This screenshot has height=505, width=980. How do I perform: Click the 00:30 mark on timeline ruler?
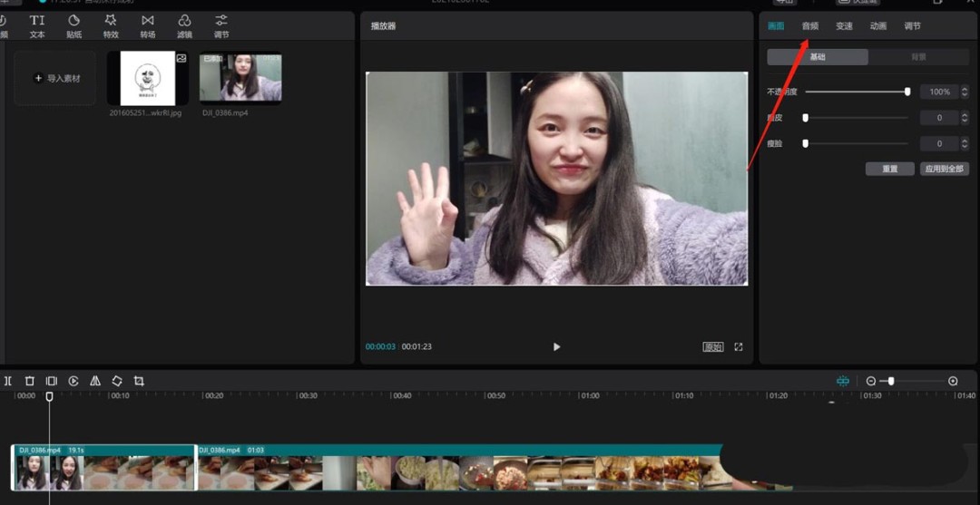(x=308, y=396)
